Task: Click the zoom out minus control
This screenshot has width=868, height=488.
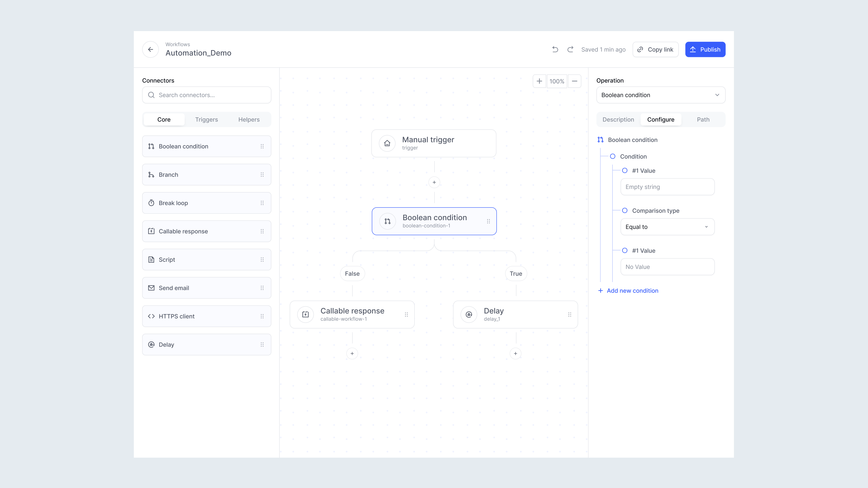Action: (x=575, y=81)
